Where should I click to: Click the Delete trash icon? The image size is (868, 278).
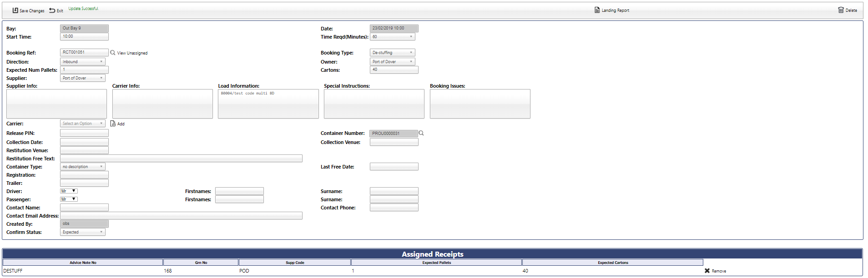pyautogui.click(x=841, y=10)
